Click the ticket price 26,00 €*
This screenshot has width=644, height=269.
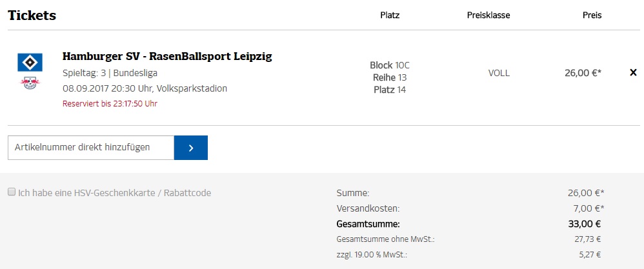583,73
